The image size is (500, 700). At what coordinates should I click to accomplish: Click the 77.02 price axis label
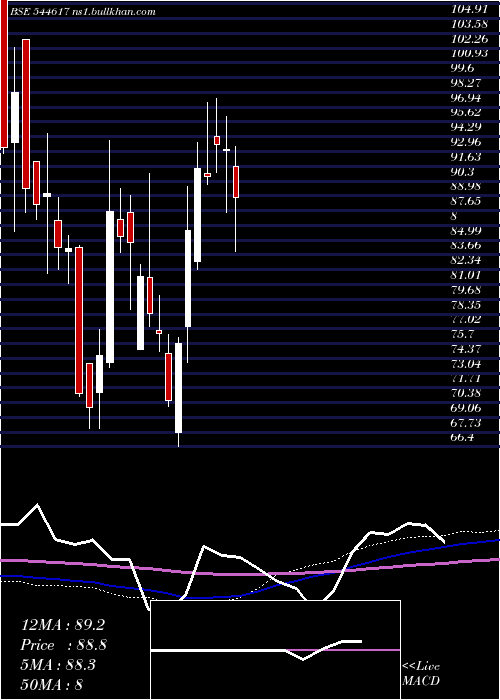[466, 319]
